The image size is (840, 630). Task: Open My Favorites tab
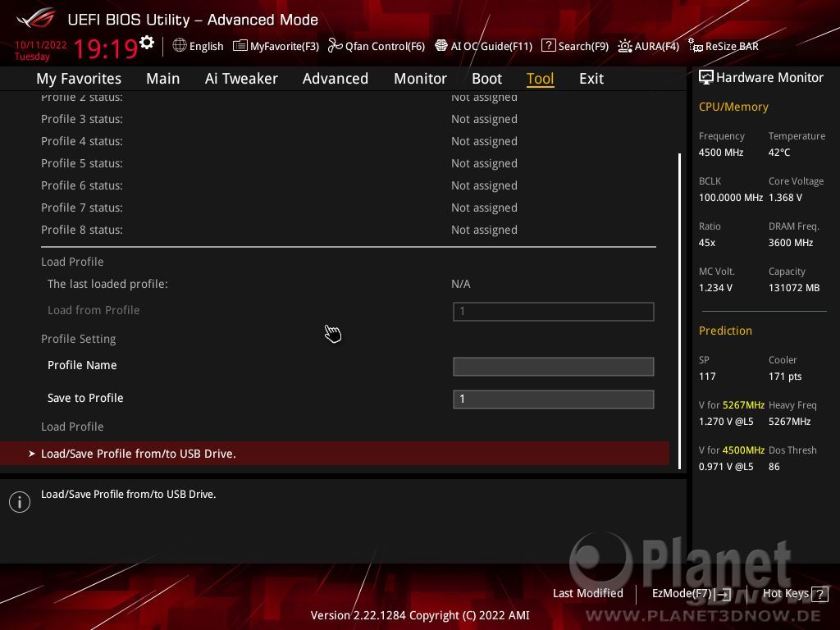pos(79,79)
